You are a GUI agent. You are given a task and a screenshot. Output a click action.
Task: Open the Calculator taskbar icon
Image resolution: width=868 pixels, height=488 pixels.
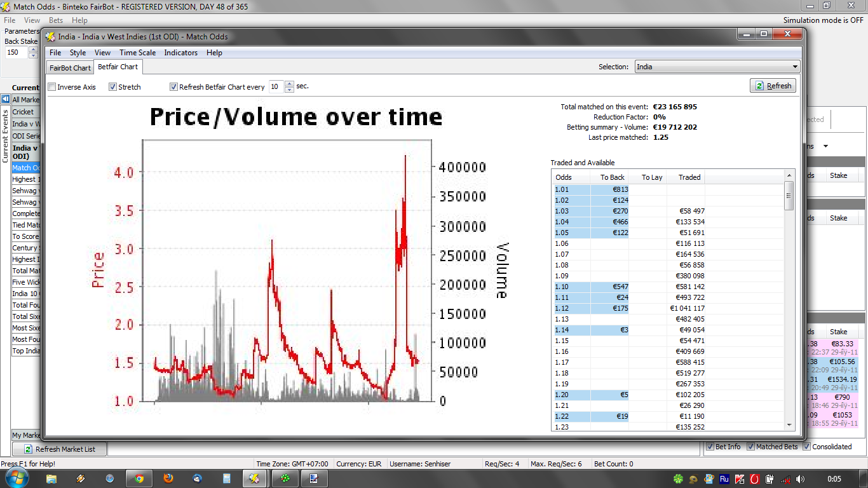[x=227, y=478]
